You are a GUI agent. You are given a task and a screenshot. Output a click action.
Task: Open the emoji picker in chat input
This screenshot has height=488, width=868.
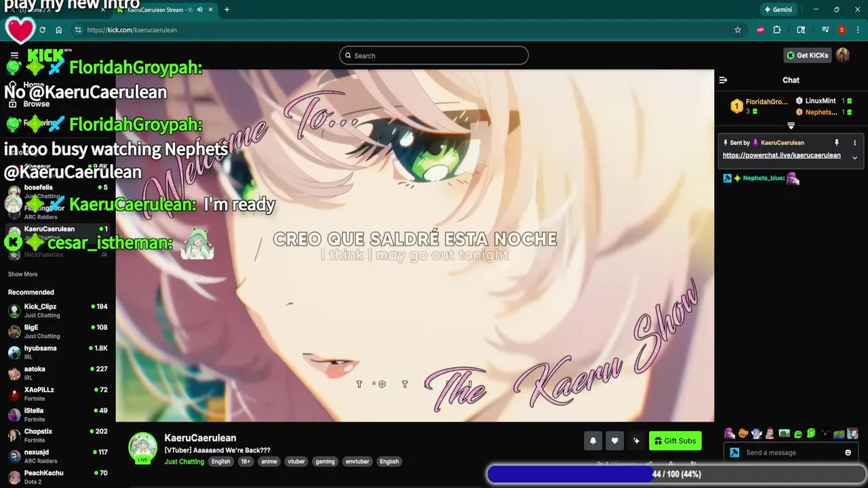click(848, 453)
